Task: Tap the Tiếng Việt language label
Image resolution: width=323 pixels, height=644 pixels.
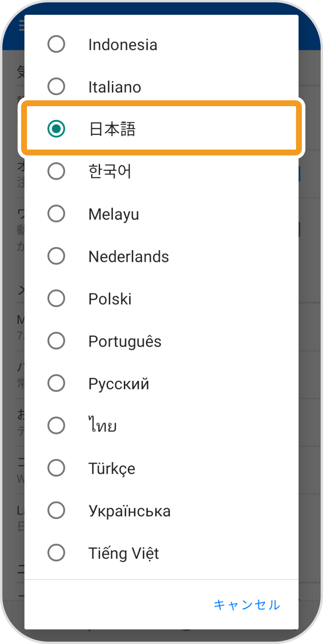Action: (124, 553)
